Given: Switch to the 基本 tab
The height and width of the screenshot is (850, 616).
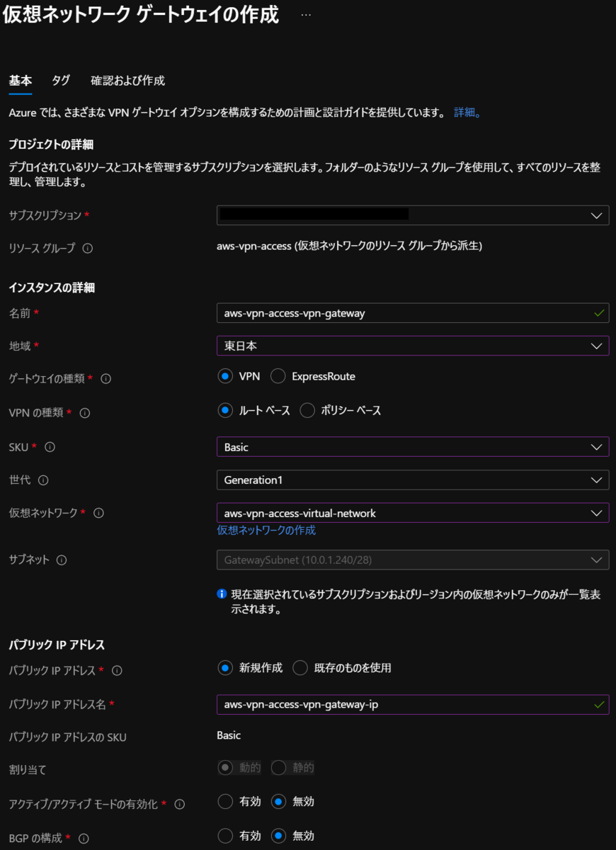Looking at the screenshot, I should 20,81.
